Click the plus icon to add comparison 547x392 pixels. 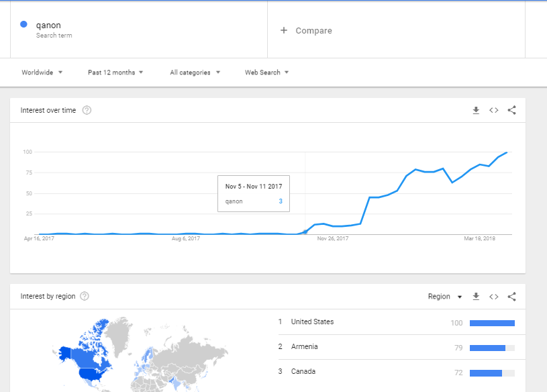[284, 30]
